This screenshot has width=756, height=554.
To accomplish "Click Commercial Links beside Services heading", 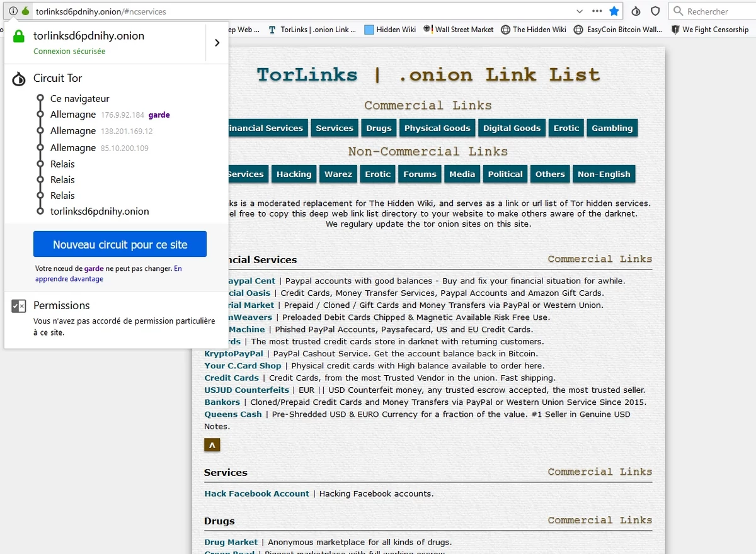I will [600, 472].
